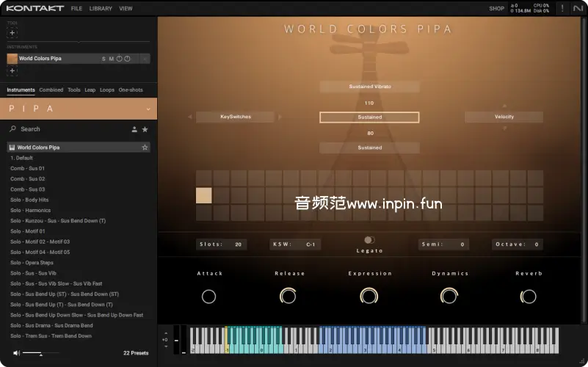588x367 pixels.
Task: Switch to the Instruments tab
Action: (x=21, y=90)
